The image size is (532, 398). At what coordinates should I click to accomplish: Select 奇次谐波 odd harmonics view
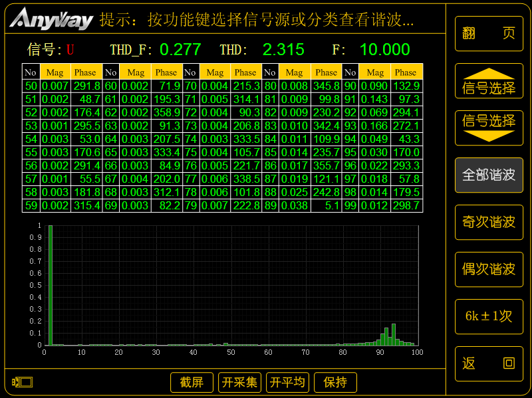click(488, 223)
